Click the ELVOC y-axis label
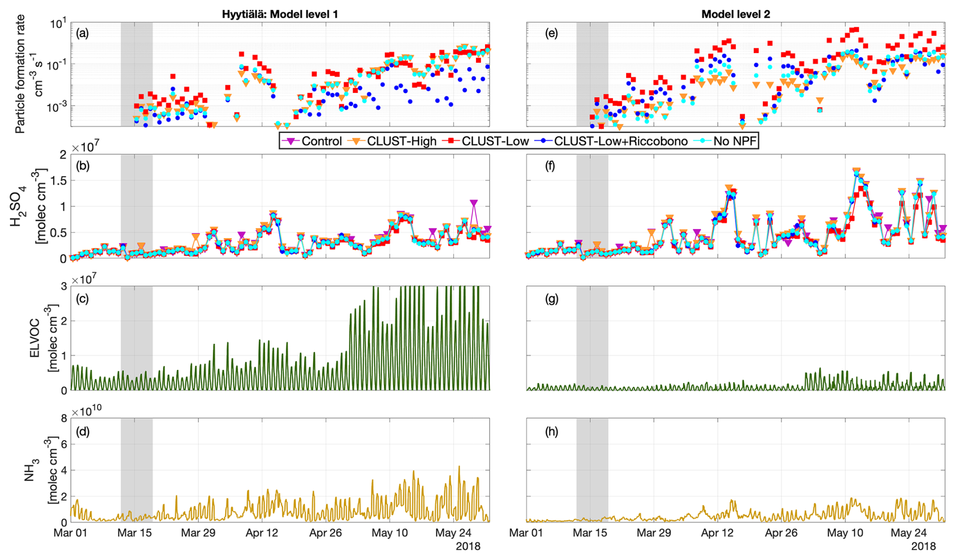This screenshot has width=957, height=560. point(35,338)
